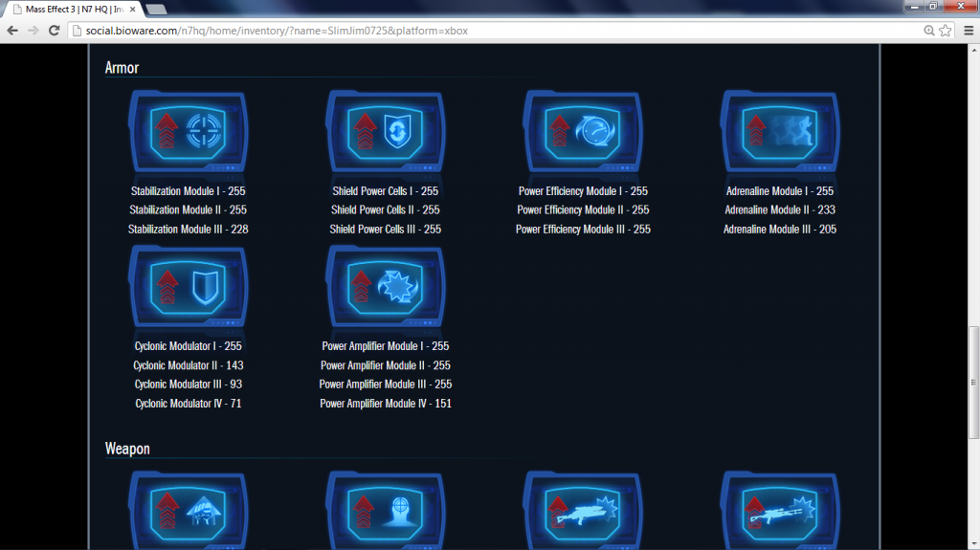Select the Adrenaline Module icon

779,131
